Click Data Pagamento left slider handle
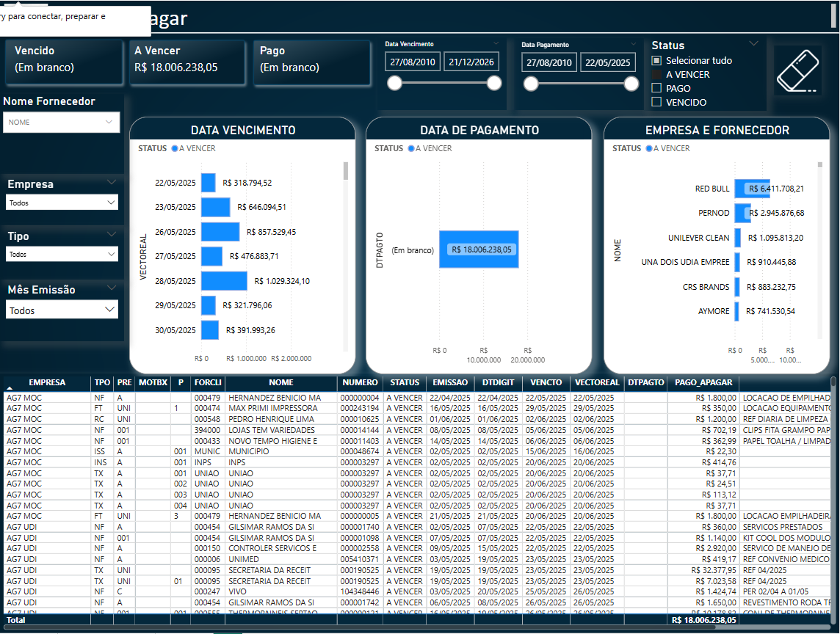Image resolution: width=840 pixels, height=634 pixels. tap(531, 84)
